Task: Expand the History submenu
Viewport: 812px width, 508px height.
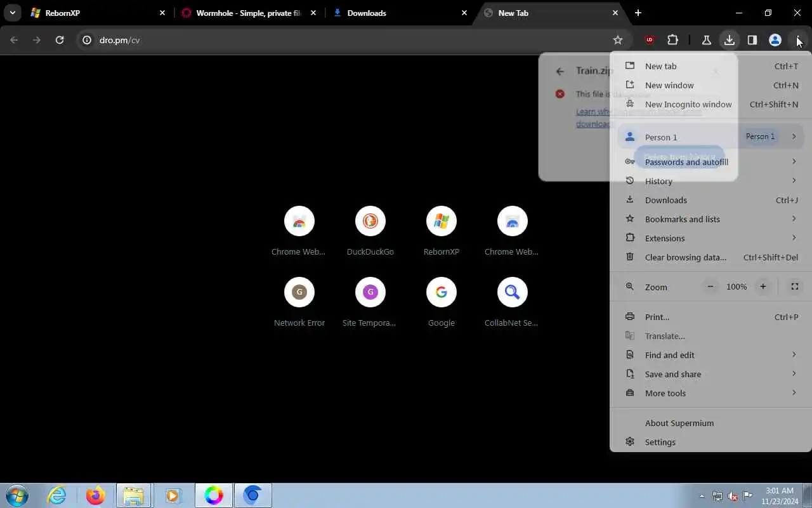Action: coord(710,181)
